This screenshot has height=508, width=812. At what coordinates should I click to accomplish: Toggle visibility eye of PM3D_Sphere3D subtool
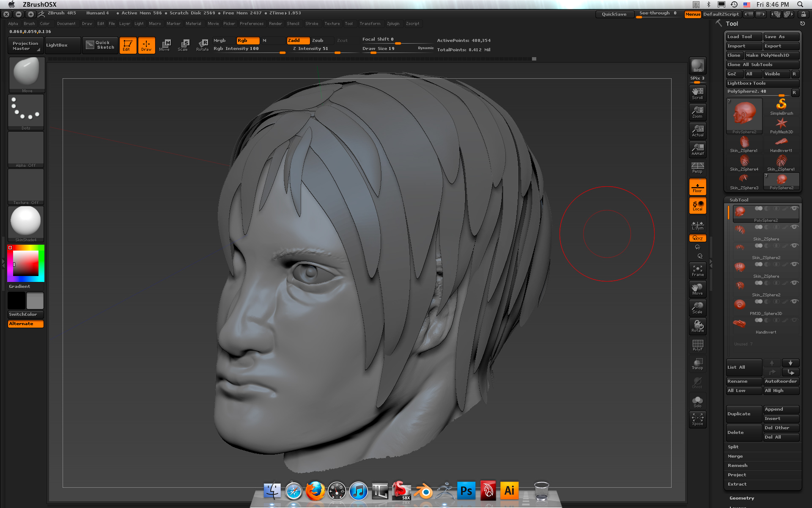click(794, 301)
